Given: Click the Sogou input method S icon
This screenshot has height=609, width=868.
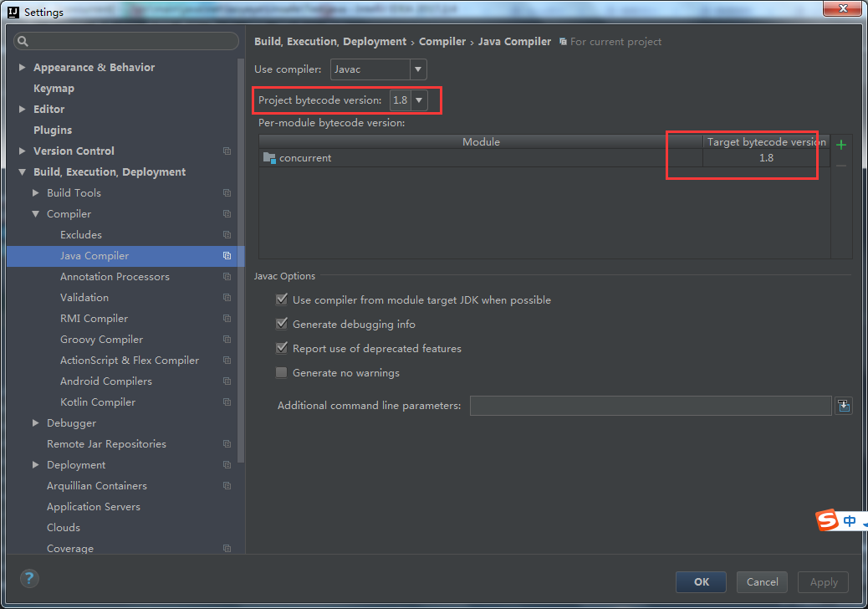Looking at the screenshot, I should 827,519.
